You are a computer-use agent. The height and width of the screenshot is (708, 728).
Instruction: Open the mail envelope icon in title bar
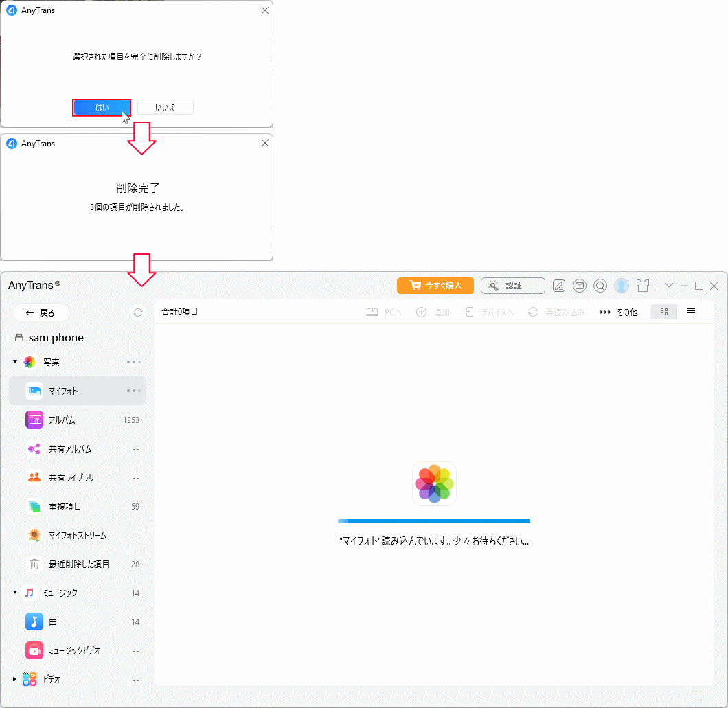click(x=580, y=286)
